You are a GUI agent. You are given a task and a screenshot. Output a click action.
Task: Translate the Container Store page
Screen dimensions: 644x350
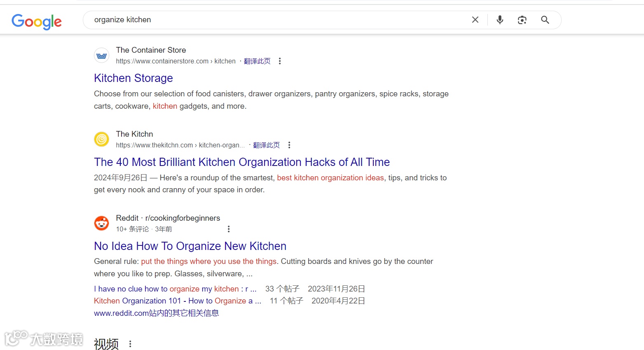pos(257,61)
